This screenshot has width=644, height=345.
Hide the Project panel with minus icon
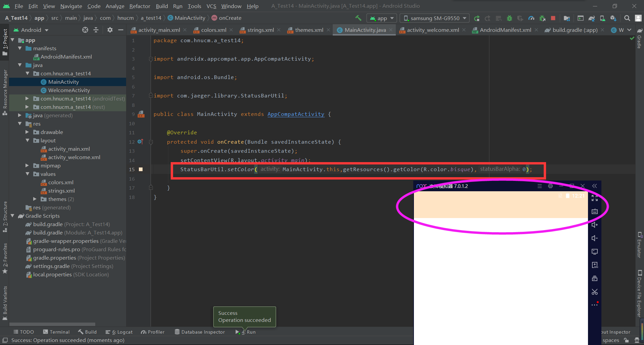(x=121, y=30)
